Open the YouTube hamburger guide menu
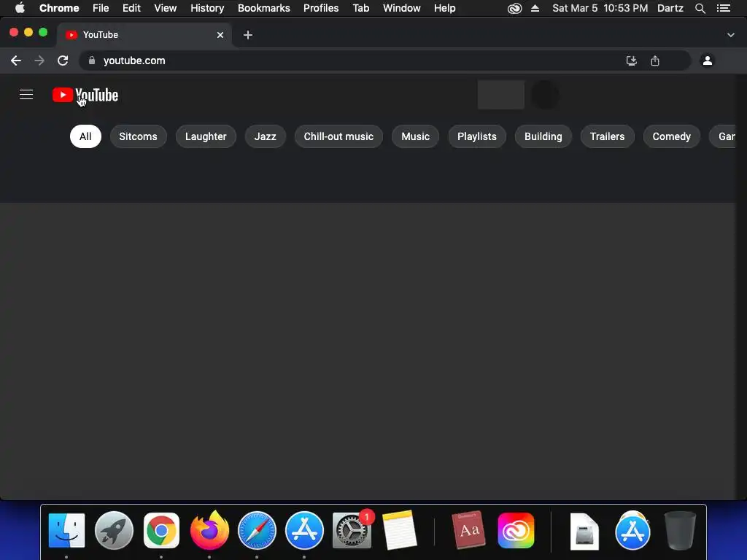 coord(26,95)
